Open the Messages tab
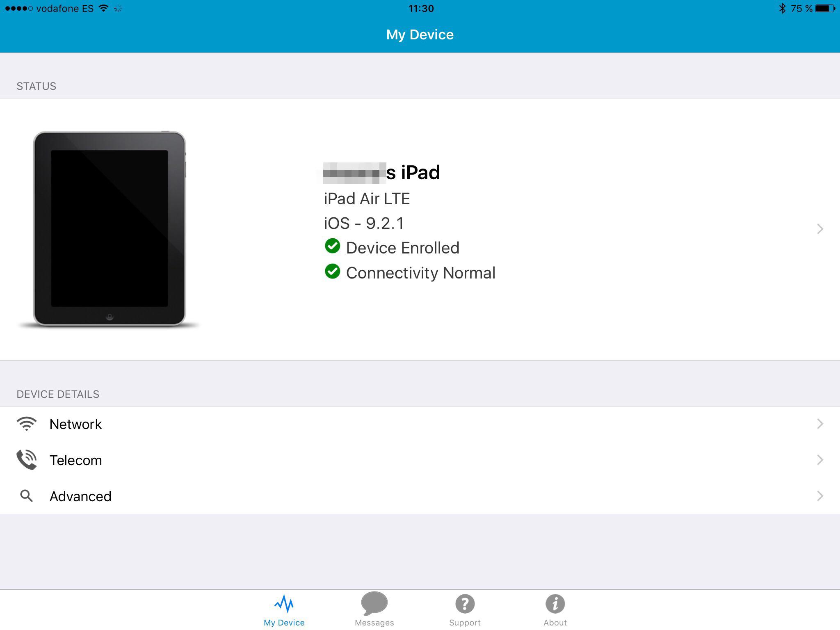 [x=374, y=609]
